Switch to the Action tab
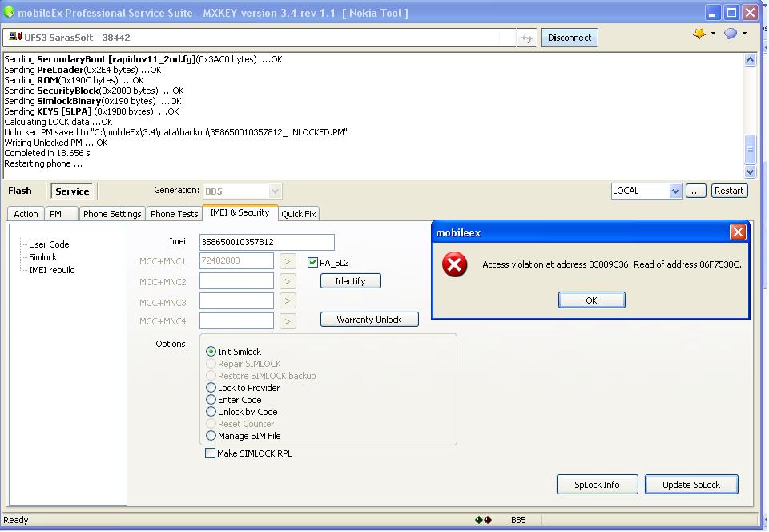This screenshot has height=532, width=769. coord(26,214)
